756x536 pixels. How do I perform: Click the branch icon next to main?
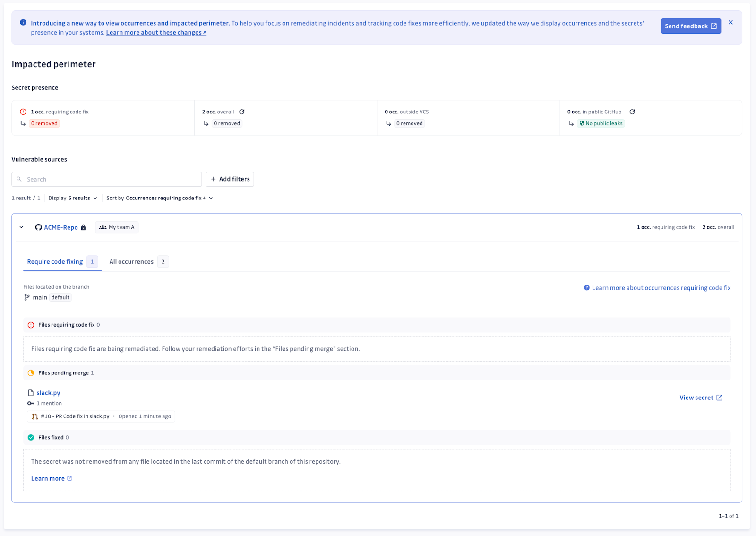(x=27, y=297)
